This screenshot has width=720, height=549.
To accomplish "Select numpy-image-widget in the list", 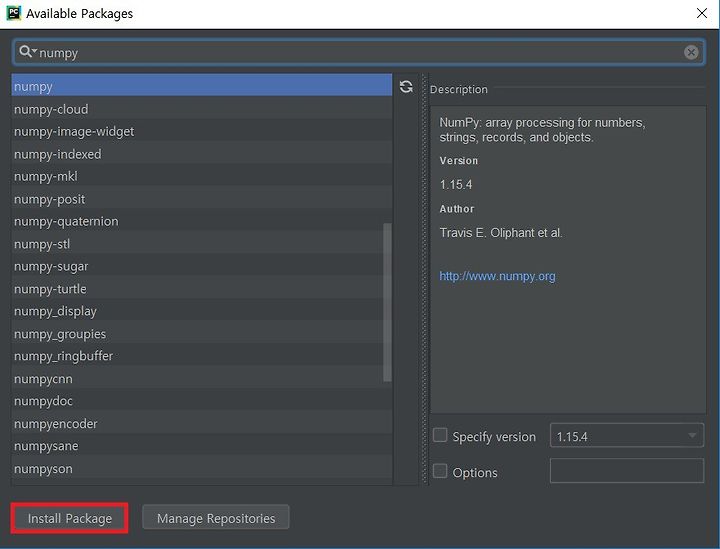I will click(202, 131).
